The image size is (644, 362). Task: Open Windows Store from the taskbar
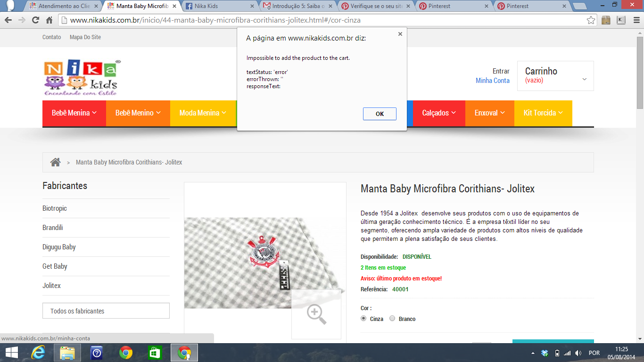[155, 353]
